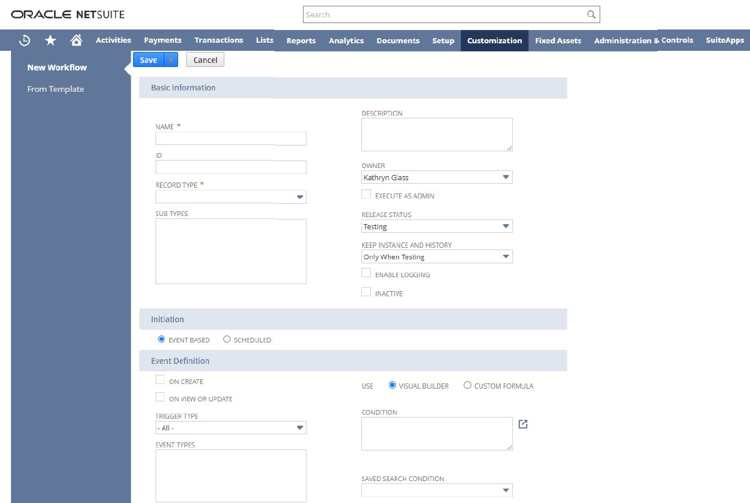Viewport: 750px width, 503px height.
Task: Open the Analytics menu
Action: (x=346, y=41)
